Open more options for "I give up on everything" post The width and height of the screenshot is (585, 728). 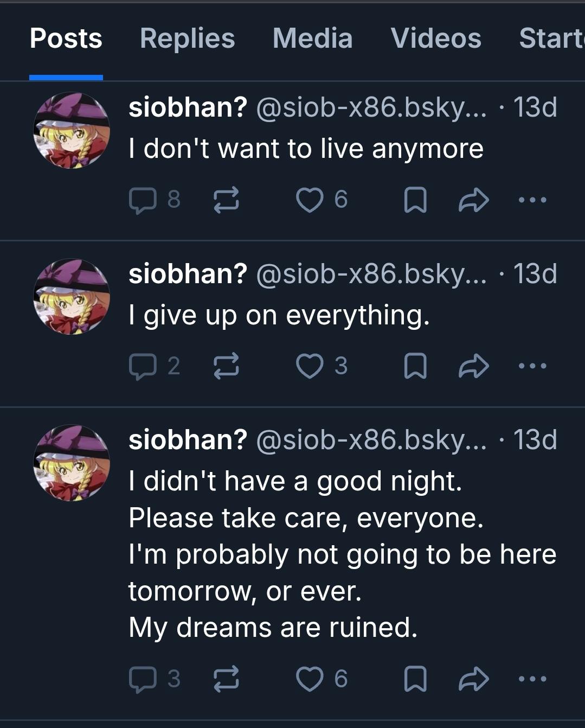coord(532,367)
